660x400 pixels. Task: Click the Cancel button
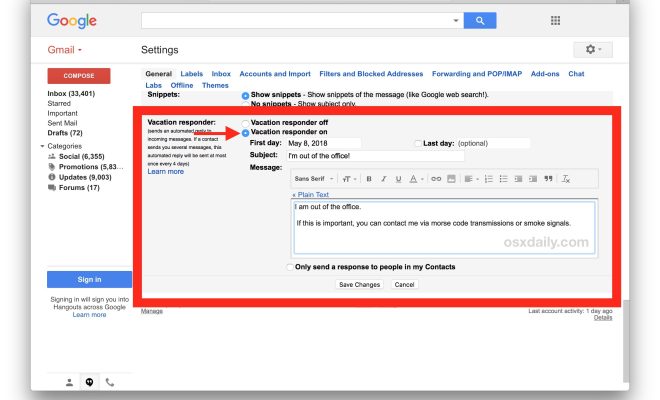click(x=405, y=285)
